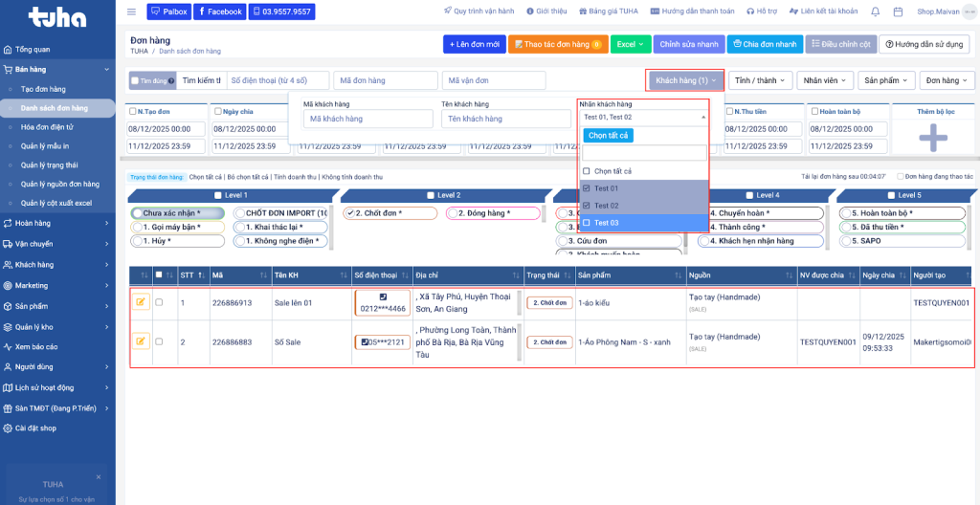The image size is (980, 505).
Task: Open the notification bell icon
Action: [876, 11]
